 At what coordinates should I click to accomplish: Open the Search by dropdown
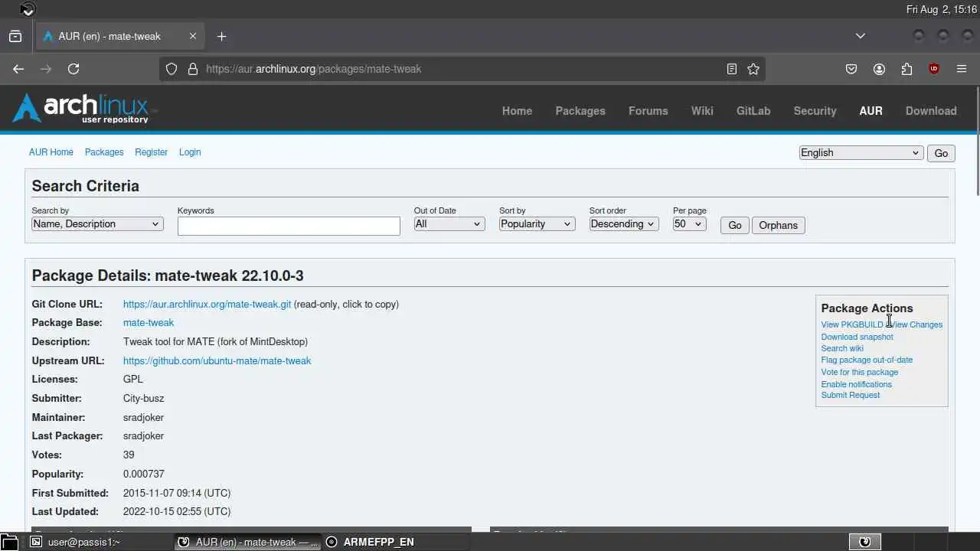coord(97,224)
